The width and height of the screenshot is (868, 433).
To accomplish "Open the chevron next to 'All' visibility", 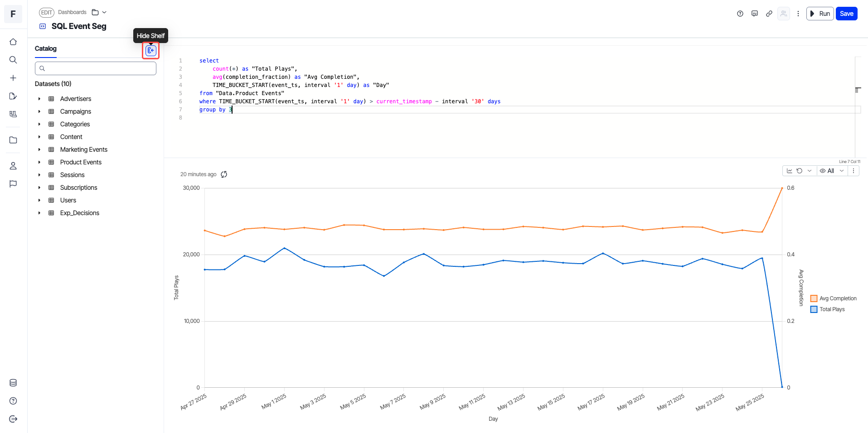I will (x=842, y=171).
